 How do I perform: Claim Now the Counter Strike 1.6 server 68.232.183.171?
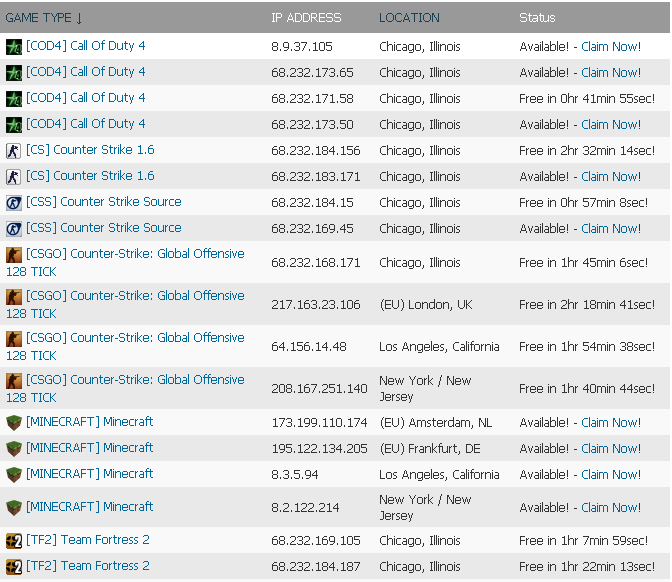tap(611, 177)
